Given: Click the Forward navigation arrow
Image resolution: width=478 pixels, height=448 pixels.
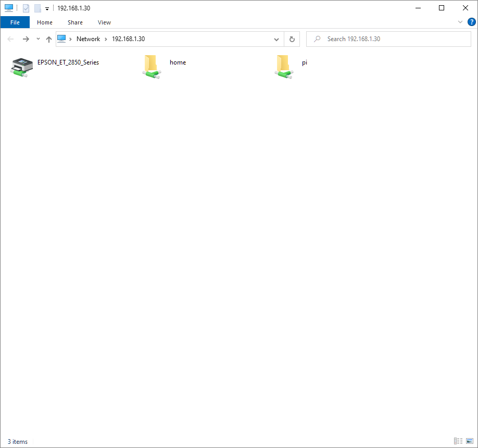Looking at the screenshot, I should tap(26, 39).
